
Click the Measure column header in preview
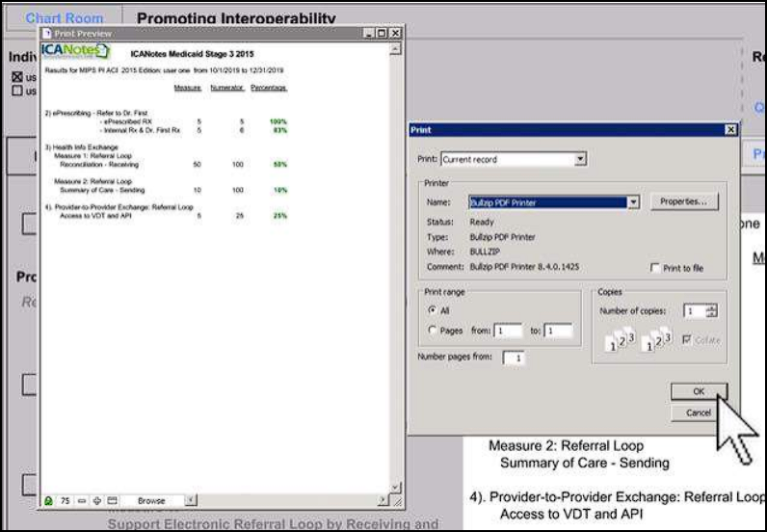tap(187, 88)
